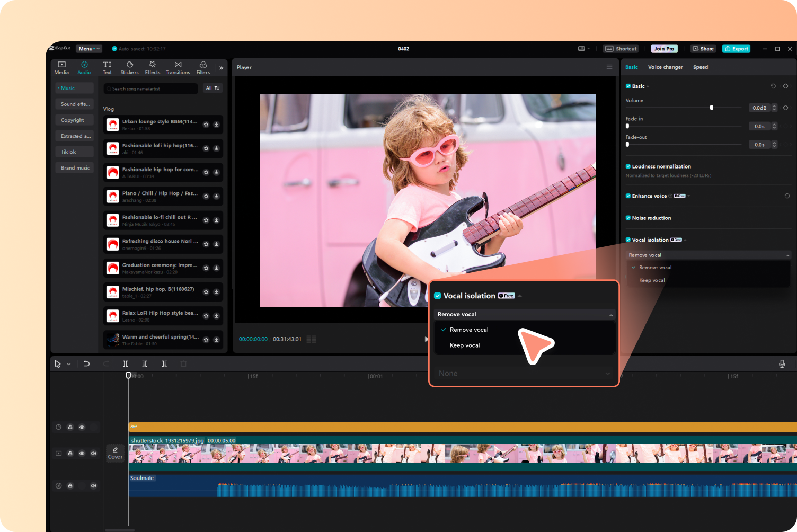The height and width of the screenshot is (532, 797).
Task: Download the Warm and cheerful spring track
Action: tap(216, 340)
